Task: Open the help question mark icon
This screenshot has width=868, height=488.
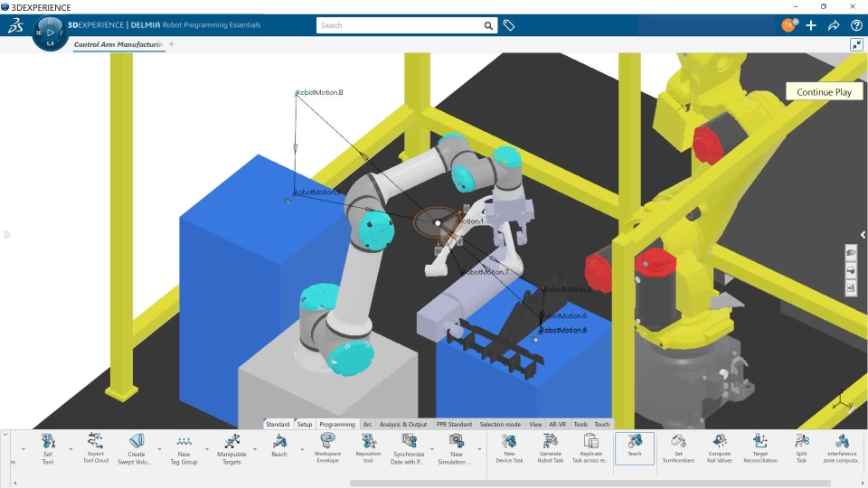Action: click(x=856, y=25)
